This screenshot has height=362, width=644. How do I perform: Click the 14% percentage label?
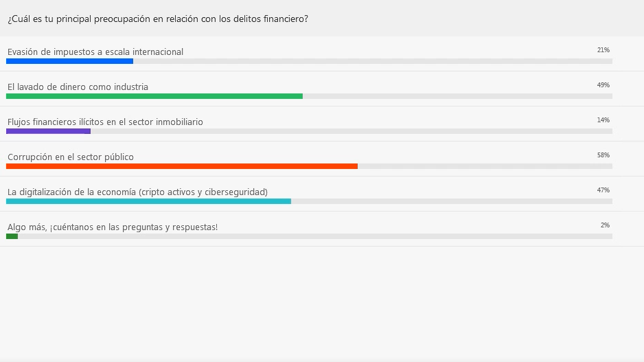(x=603, y=120)
